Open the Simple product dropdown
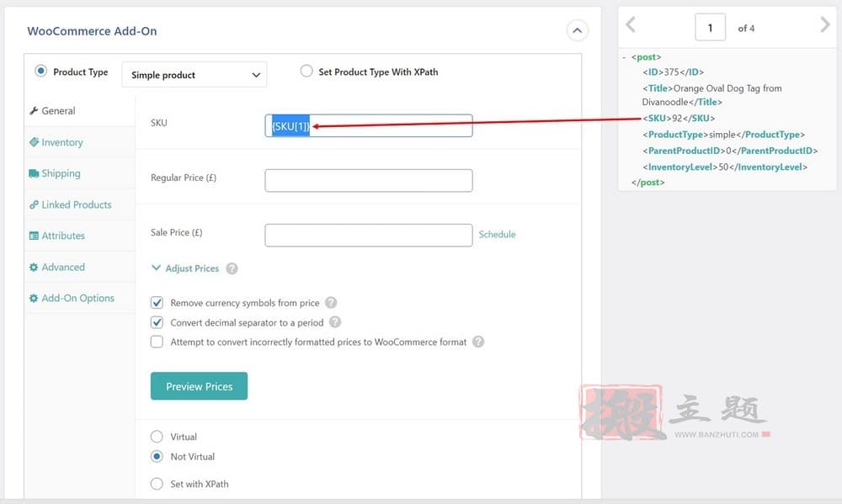This screenshot has height=504, width=842. 195,75
